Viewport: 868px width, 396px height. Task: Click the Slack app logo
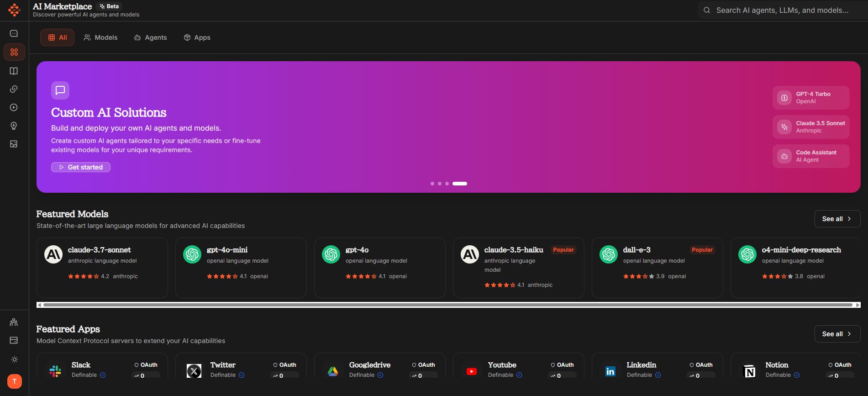[x=55, y=371]
